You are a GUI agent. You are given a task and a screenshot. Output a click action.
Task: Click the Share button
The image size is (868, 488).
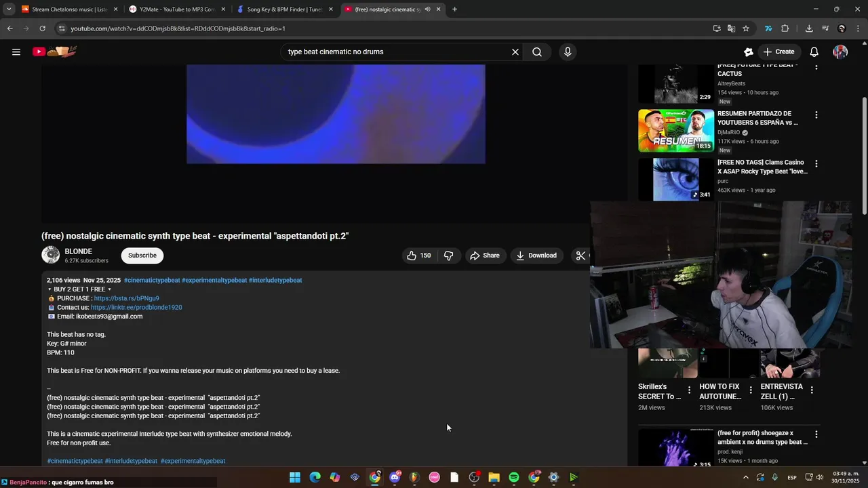point(485,256)
